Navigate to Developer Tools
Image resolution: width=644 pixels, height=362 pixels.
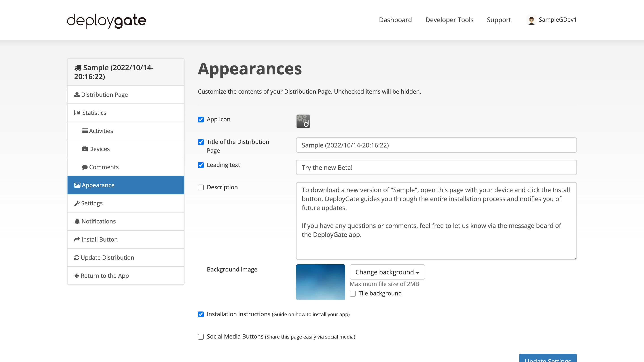pyautogui.click(x=449, y=20)
